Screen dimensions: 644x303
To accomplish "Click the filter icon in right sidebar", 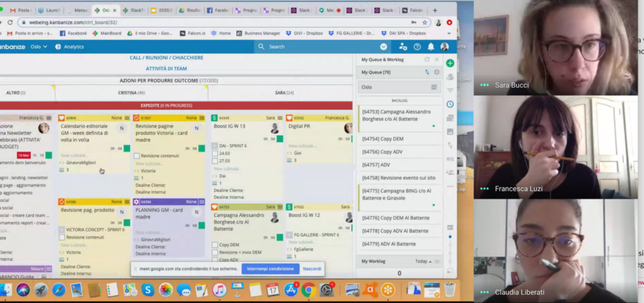I will click(450, 91).
